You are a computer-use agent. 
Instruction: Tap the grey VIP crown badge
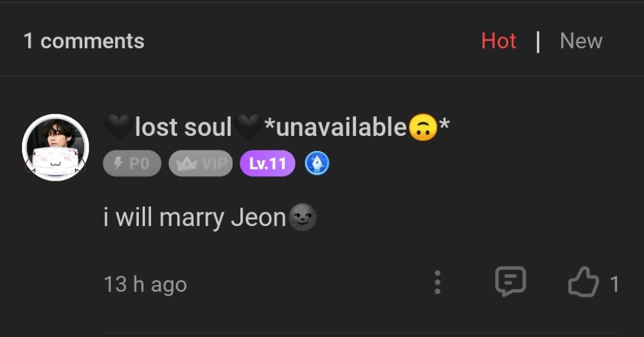coord(200,163)
